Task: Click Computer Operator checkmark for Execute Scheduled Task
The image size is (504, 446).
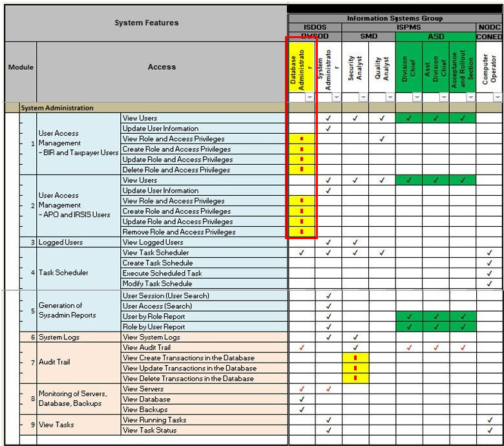Action: pos(489,273)
